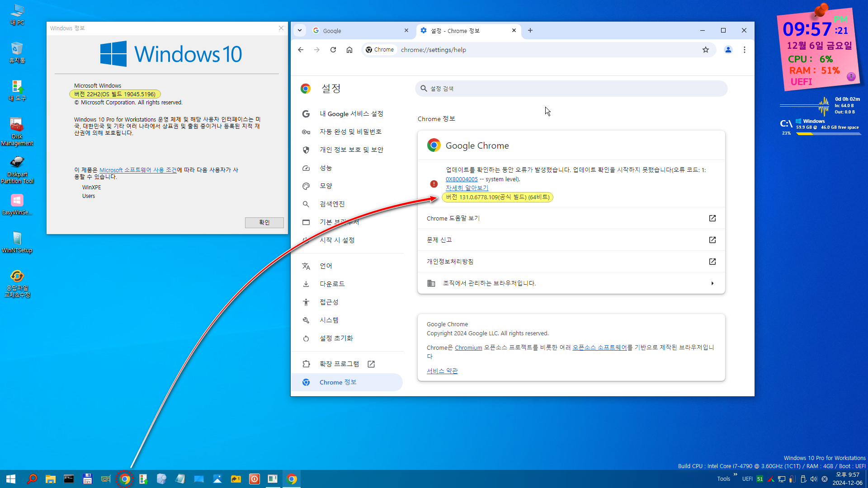Image resolution: width=868 pixels, height=488 pixels.
Task: Open the Chrome profile avatar icon
Action: tap(728, 50)
